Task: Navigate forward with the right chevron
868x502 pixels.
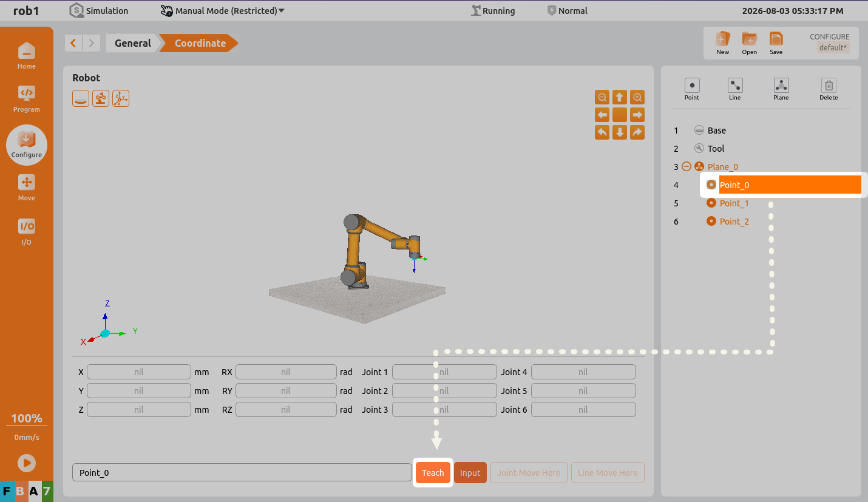Action: 92,43
